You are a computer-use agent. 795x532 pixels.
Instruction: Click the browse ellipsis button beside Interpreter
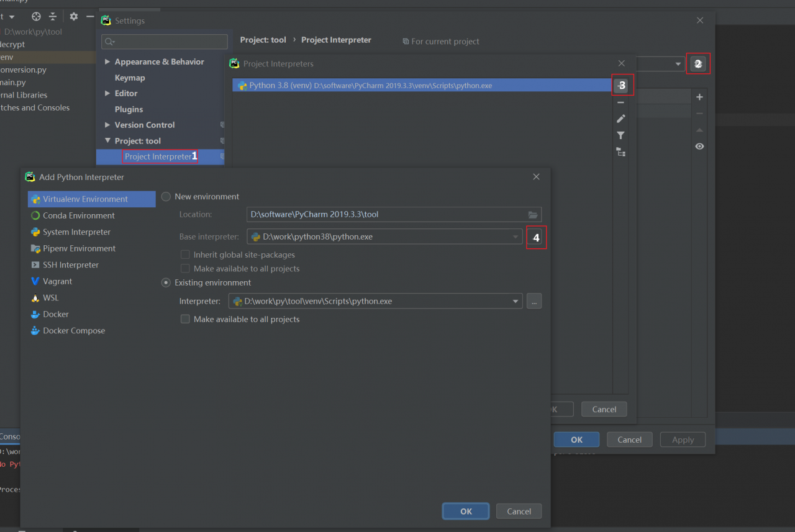(x=534, y=302)
